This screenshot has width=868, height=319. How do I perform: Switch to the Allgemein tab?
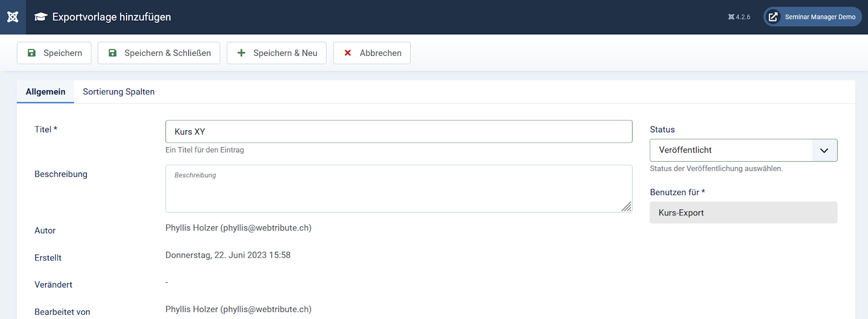(x=46, y=92)
